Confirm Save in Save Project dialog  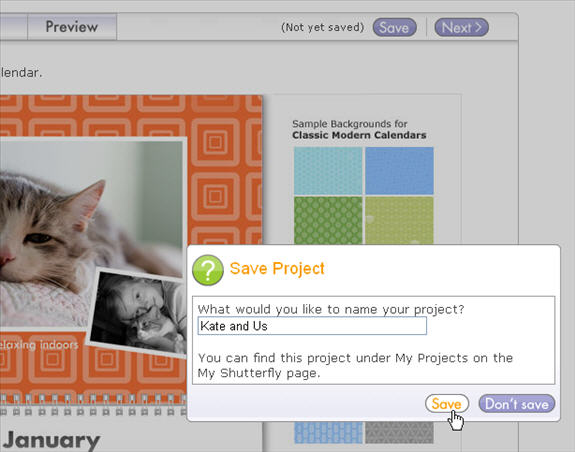click(447, 404)
